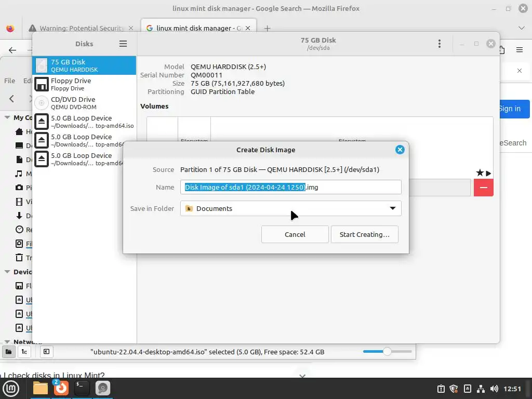The width and height of the screenshot is (532, 399).
Task: Open the update manager shield icon
Action: point(454,389)
